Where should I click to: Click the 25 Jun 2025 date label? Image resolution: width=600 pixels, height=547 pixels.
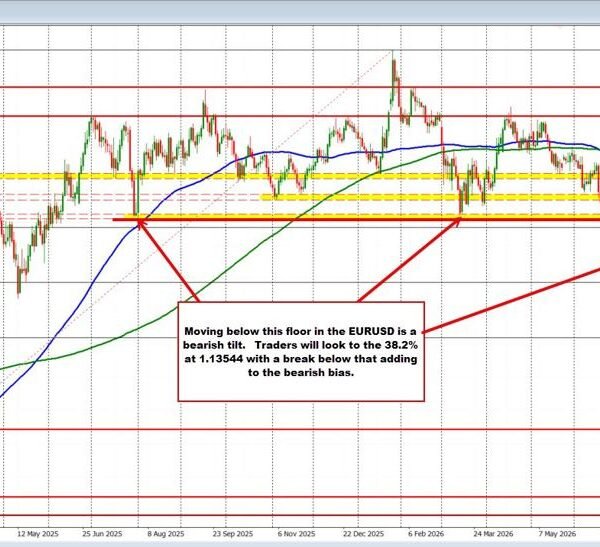coord(102,534)
